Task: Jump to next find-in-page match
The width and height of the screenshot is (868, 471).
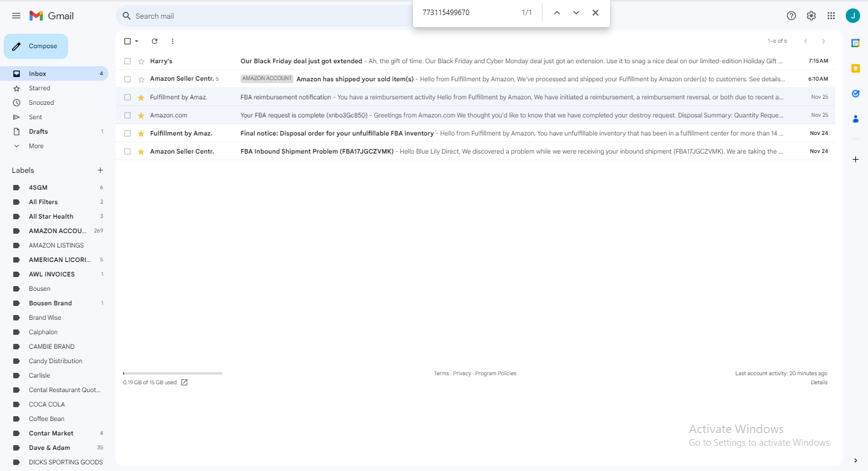Action: click(x=576, y=13)
